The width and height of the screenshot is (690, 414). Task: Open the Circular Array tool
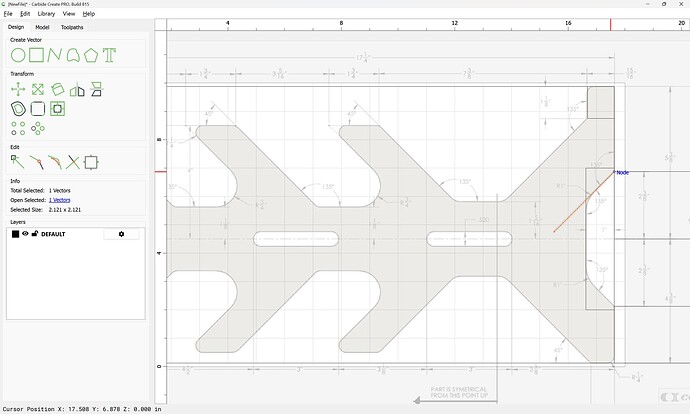[x=38, y=128]
